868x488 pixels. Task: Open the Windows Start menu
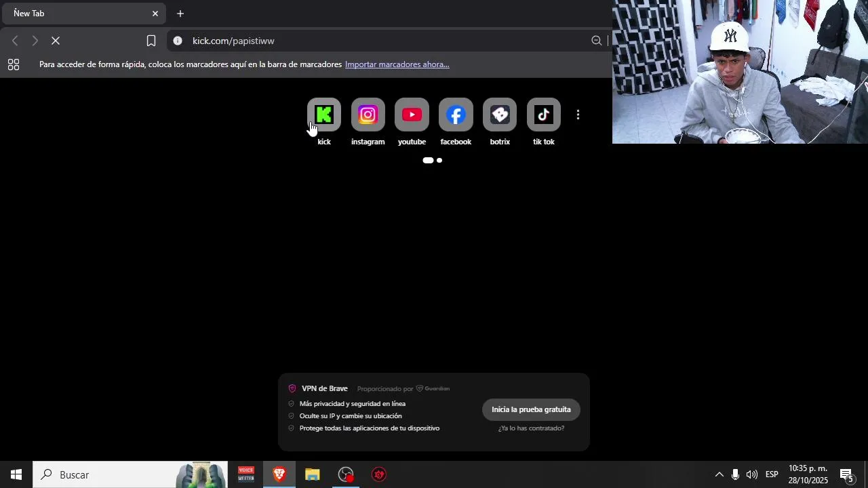point(16,474)
